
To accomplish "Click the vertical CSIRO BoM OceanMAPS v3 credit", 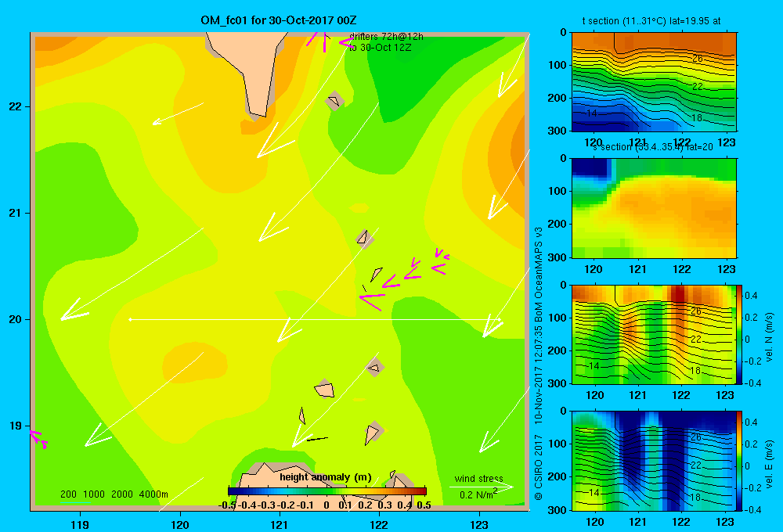I will tap(539, 363).
